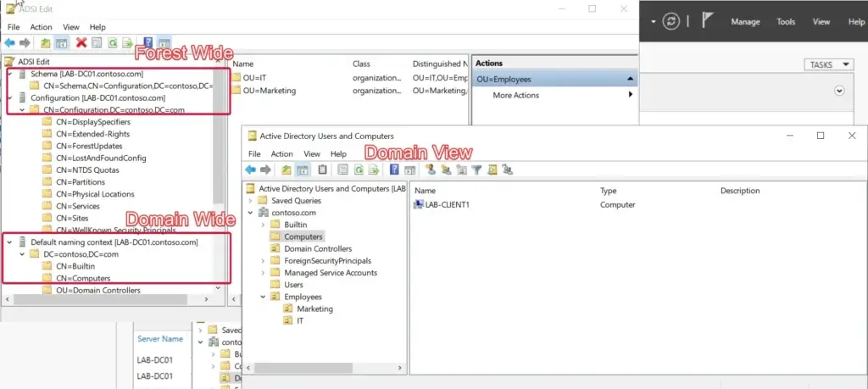
Task: Click the Refresh icon in ADSI Edit toolbar
Action: pyautogui.click(x=111, y=42)
